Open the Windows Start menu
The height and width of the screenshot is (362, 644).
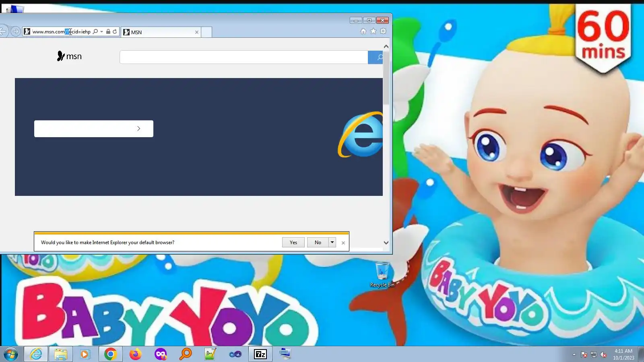coord(11,354)
